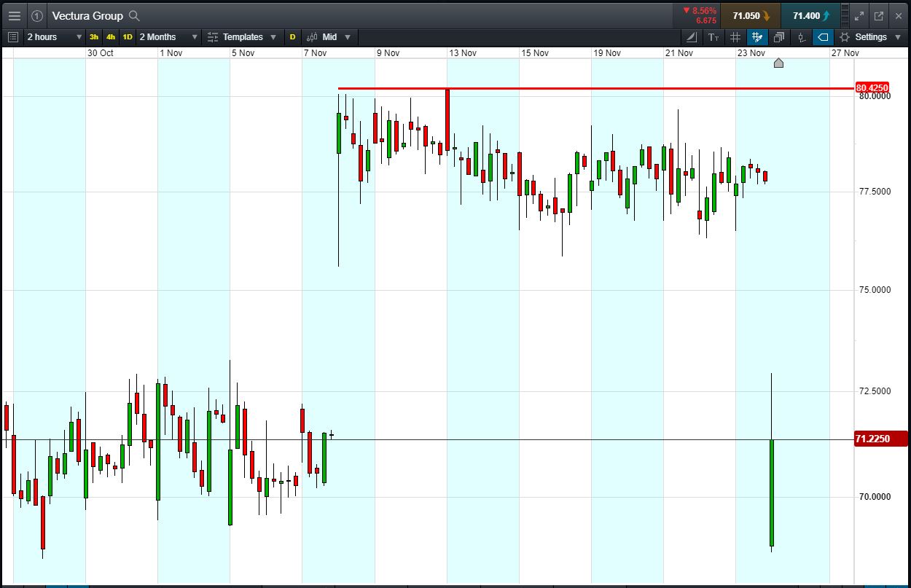Toggle the price label tag display

(823, 37)
